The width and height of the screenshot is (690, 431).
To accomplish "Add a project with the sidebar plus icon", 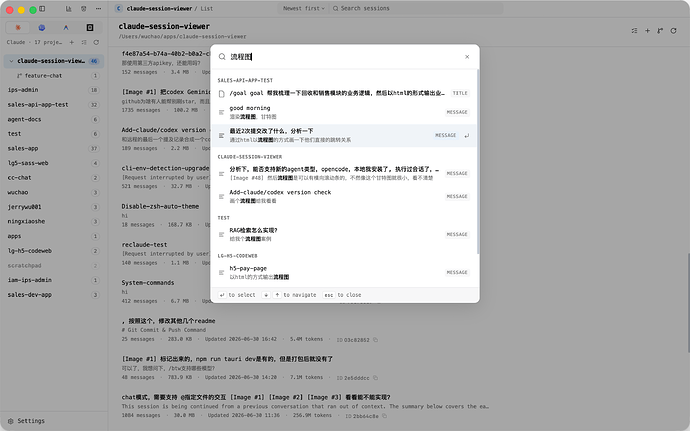I will pyautogui.click(x=72, y=42).
